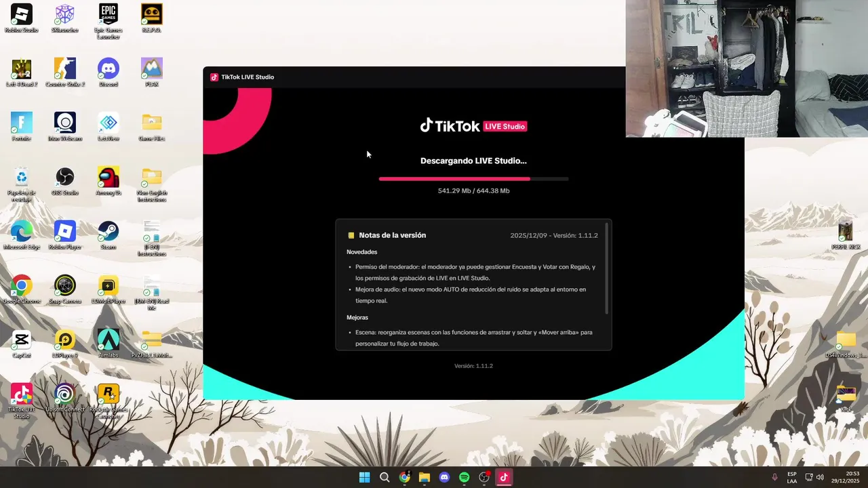Select the Non English Instructions folder
The width and height of the screenshot is (868, 488).
152,184
